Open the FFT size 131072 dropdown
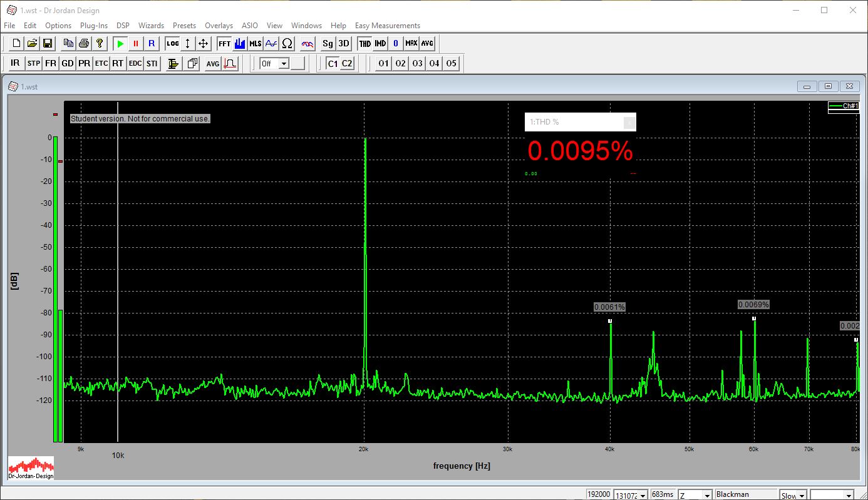The height and width of the screenshot is (500, 868). pyautogui.click(x=642, y=495)
